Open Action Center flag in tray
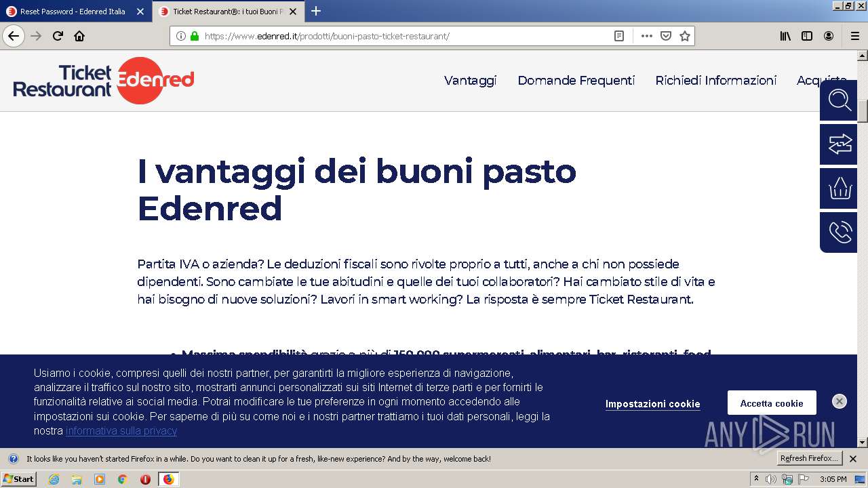Screen dimensions: 868x488 click(x=804, y=479)
